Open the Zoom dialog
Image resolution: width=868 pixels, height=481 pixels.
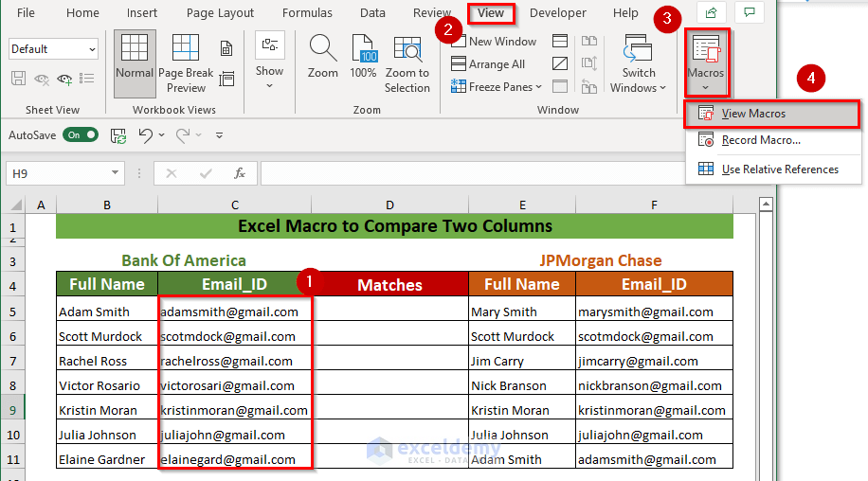[323, 57]
